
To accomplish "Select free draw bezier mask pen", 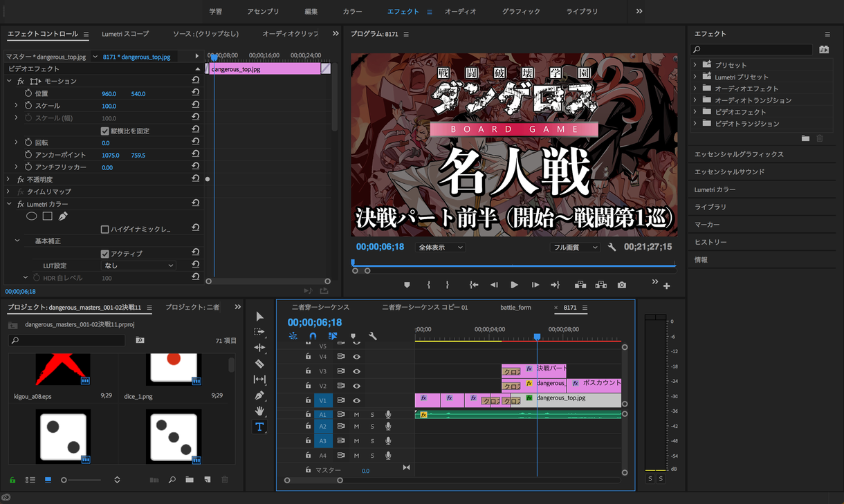I will click(x=63, y=216).
